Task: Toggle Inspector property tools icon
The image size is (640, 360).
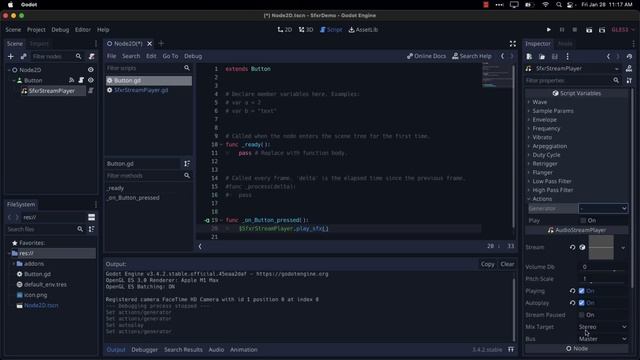Action: pyautogui.click(x=629, y=81)
